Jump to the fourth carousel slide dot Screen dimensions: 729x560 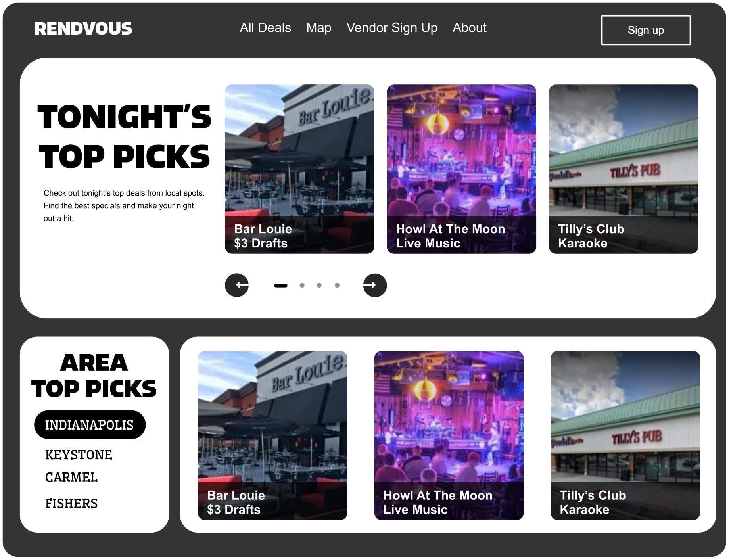(x=337, y=285)
